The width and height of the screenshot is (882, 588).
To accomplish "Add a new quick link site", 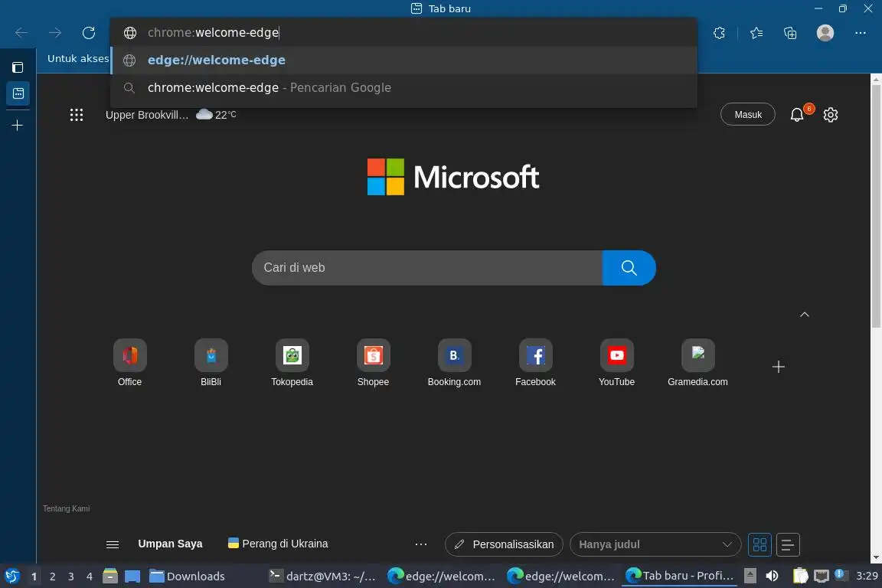I will point(779,367).
